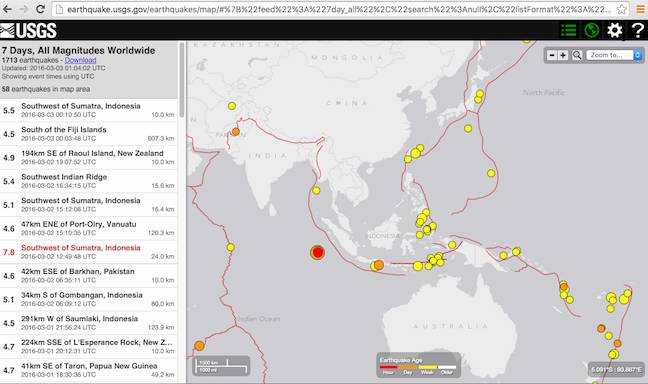The image size is (648, 384).
Task: Zoom in with the plus button
Action: click(x=563, y=55)
